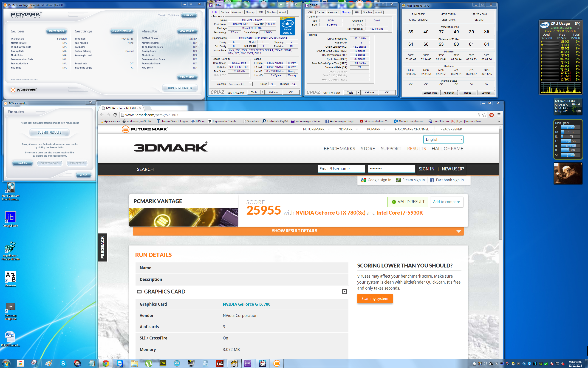
Task: Click the Scan my system button
Action: pyautogui.click(x=375, y=299)
